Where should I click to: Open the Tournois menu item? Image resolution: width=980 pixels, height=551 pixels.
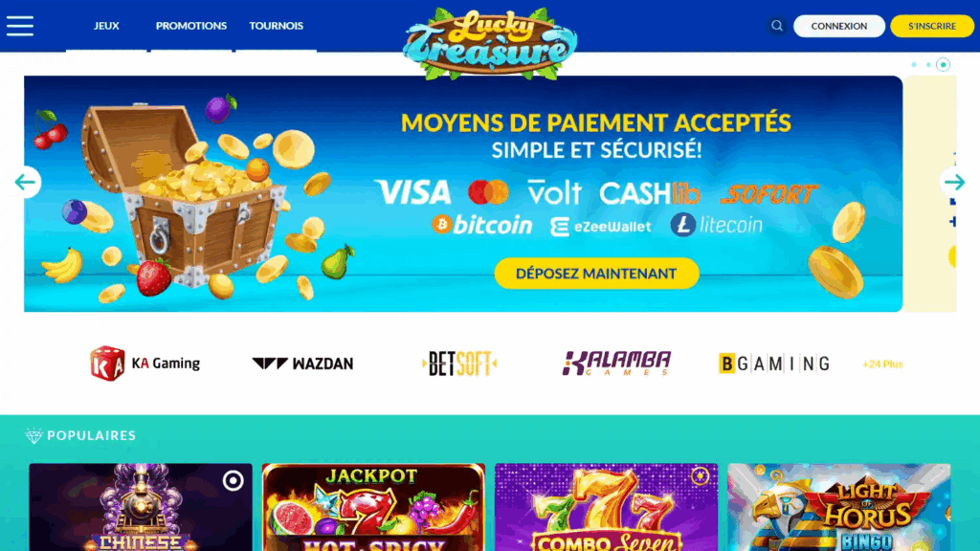(x=277, y=26)
